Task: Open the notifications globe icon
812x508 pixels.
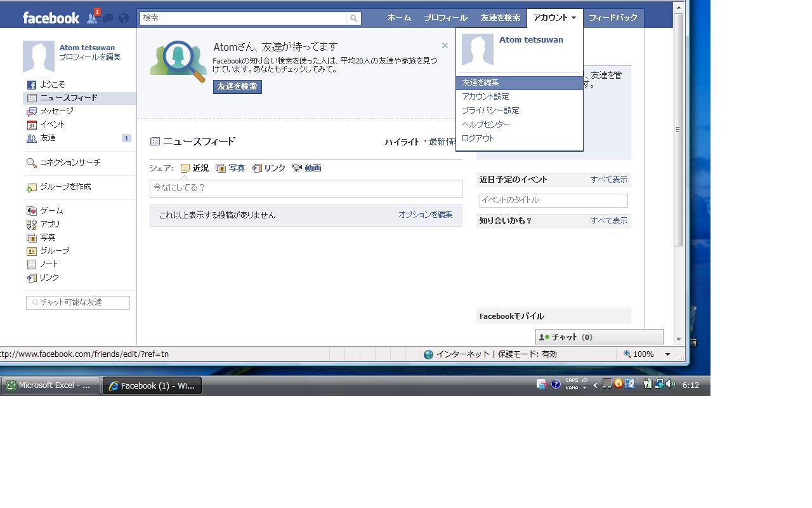Action: pyautogui.click(x=124, y=18)
